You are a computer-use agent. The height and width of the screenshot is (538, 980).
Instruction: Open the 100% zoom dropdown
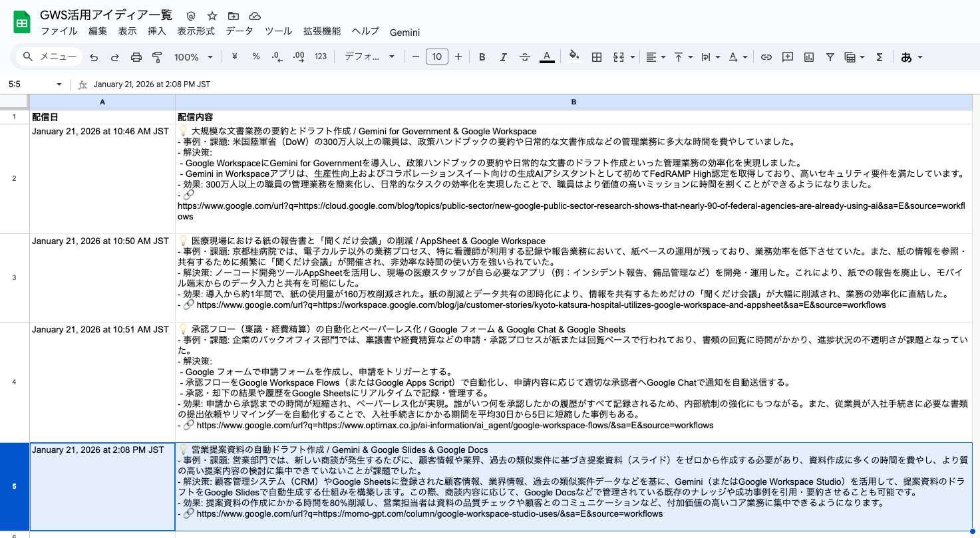coord(194,57)
